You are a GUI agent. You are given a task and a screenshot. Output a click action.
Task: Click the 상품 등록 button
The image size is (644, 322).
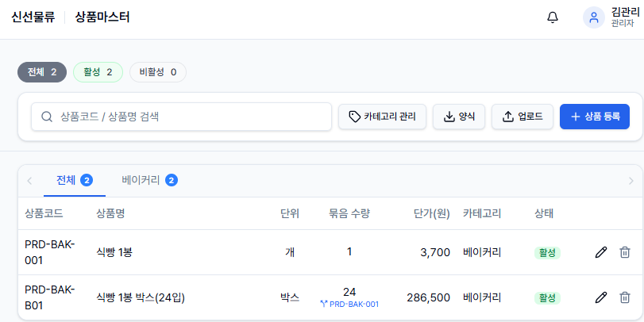(x=594, y=117)
